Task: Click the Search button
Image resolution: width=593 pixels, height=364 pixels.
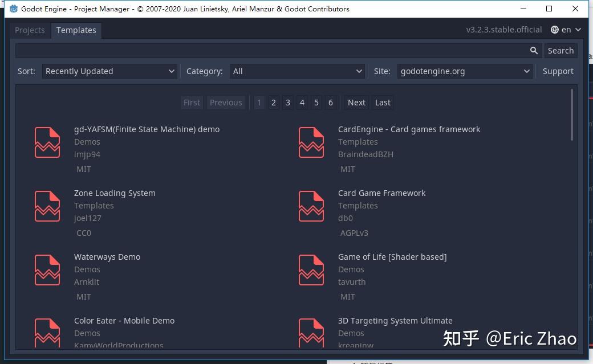Action: click(x=560, y=50)
